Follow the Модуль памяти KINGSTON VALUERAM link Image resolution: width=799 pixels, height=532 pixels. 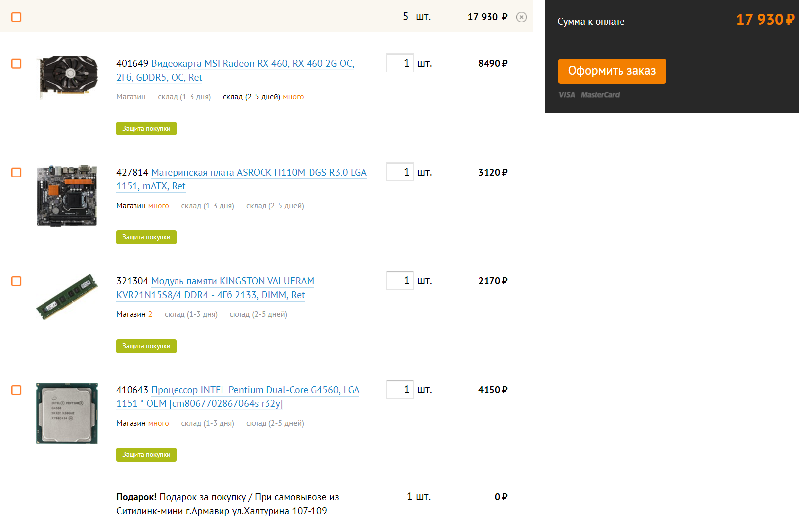232,281
